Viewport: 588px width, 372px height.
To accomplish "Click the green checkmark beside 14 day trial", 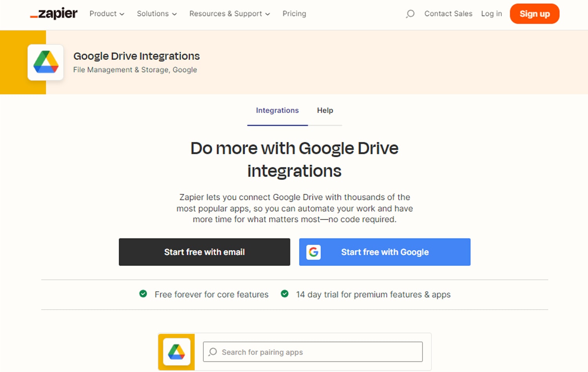I will [285, 294].
